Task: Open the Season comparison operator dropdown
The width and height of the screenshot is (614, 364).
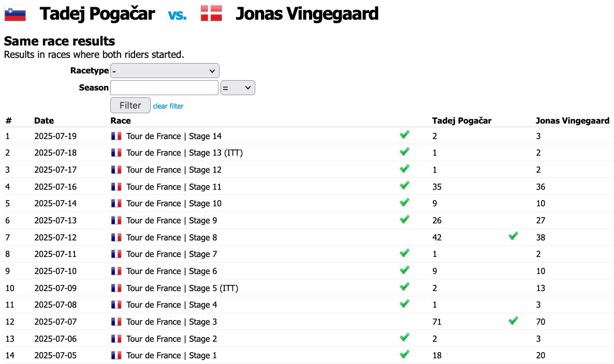Action: click(x=238, y=87)
